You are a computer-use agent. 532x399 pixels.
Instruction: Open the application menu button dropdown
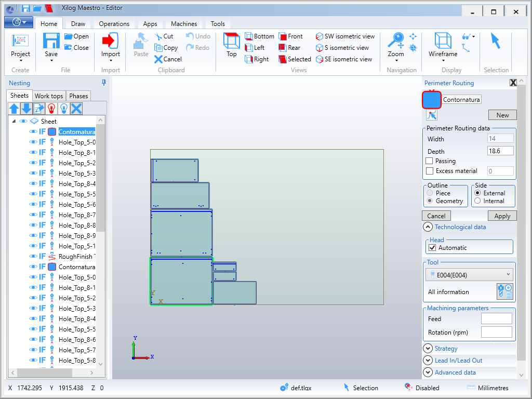[19, 22]
